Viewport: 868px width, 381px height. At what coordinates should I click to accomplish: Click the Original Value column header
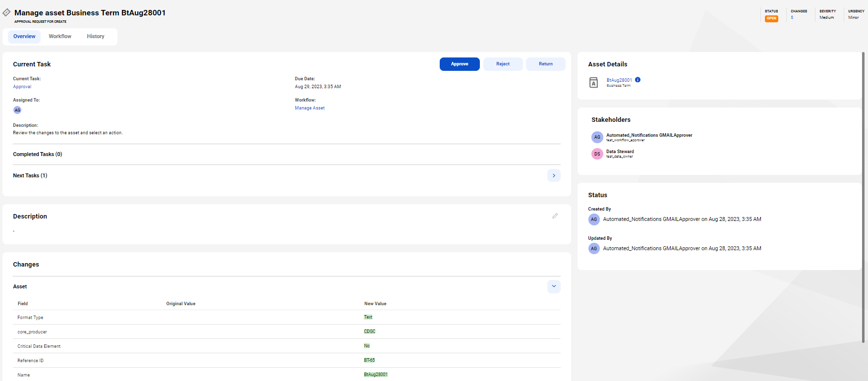(x=181, y=304)
